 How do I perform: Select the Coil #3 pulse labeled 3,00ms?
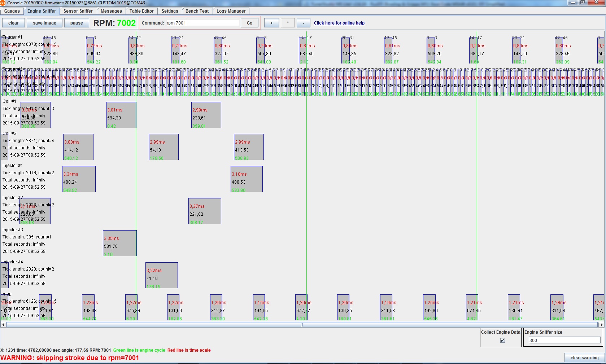click(78, 147)
